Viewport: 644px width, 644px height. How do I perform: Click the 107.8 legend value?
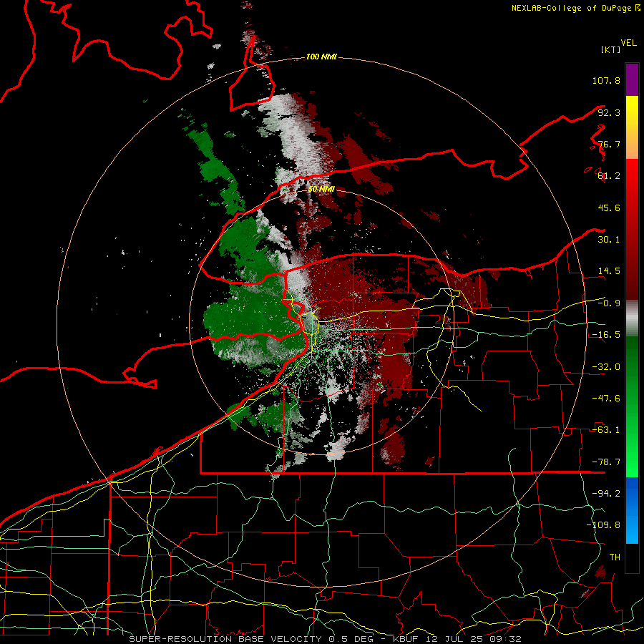click(606, 80)
